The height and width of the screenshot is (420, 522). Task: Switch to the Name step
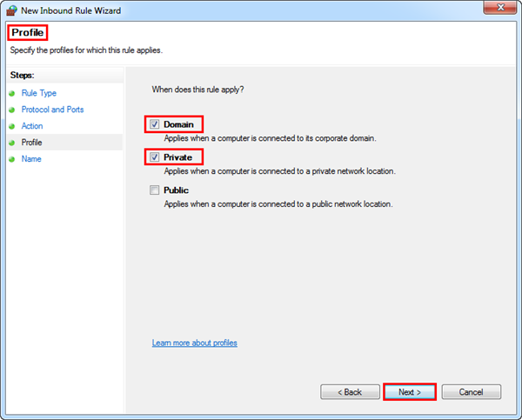click(x=31, y=159)
